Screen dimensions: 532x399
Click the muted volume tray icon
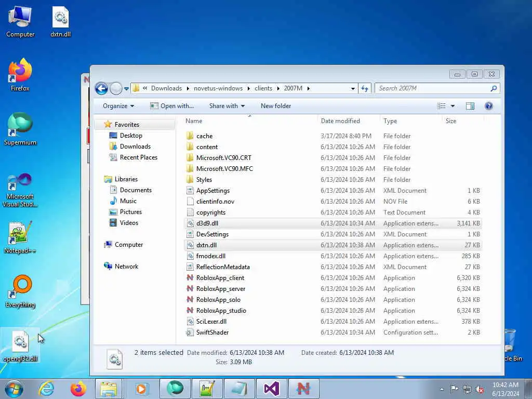(x=480, y=390)
